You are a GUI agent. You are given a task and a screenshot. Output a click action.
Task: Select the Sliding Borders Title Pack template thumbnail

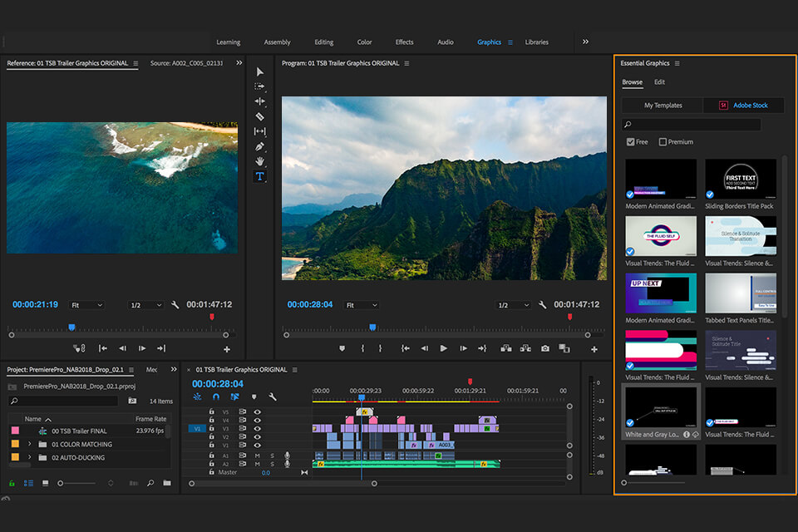(740, 180)
